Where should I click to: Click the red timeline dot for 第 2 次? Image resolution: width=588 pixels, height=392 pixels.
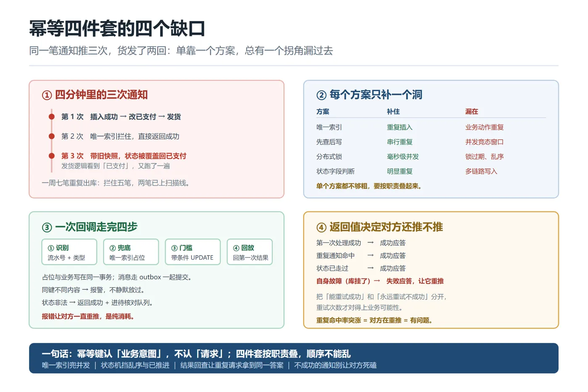tap(52, 136)
